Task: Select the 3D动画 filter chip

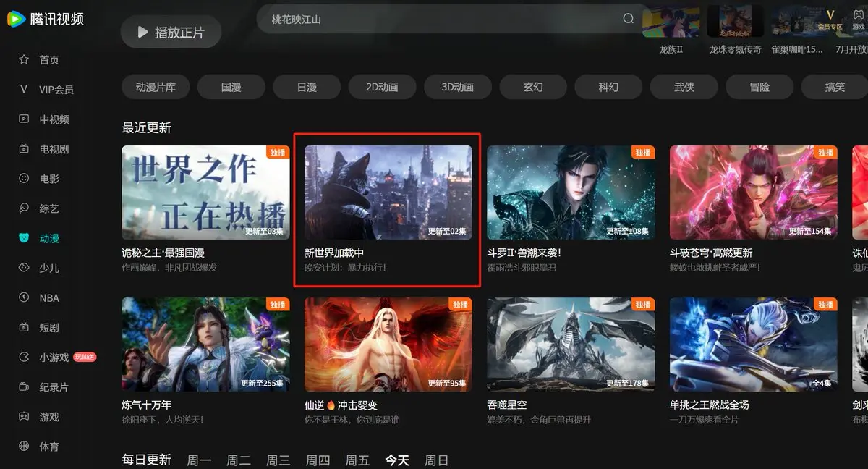Action: coord(458,87)
